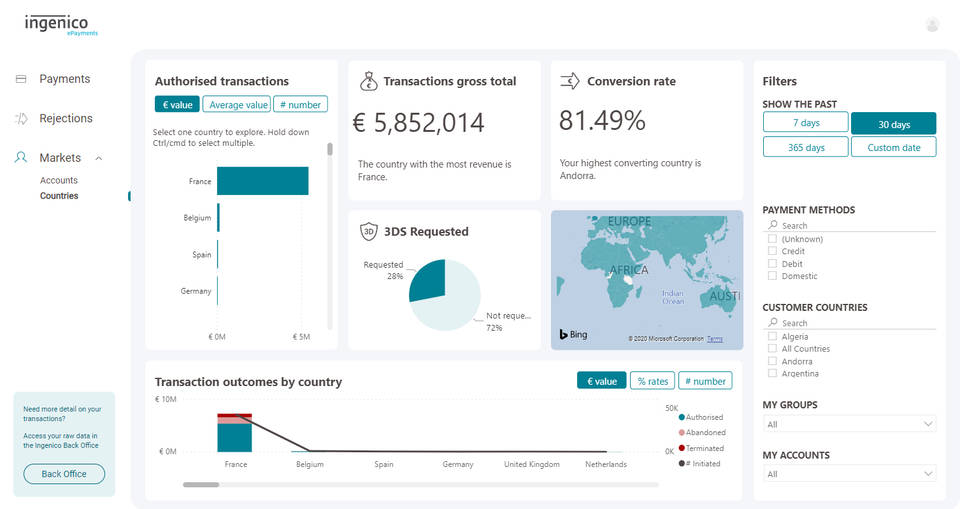
Task: Click the United Kingdom axis label
Action: pos(531,464)
